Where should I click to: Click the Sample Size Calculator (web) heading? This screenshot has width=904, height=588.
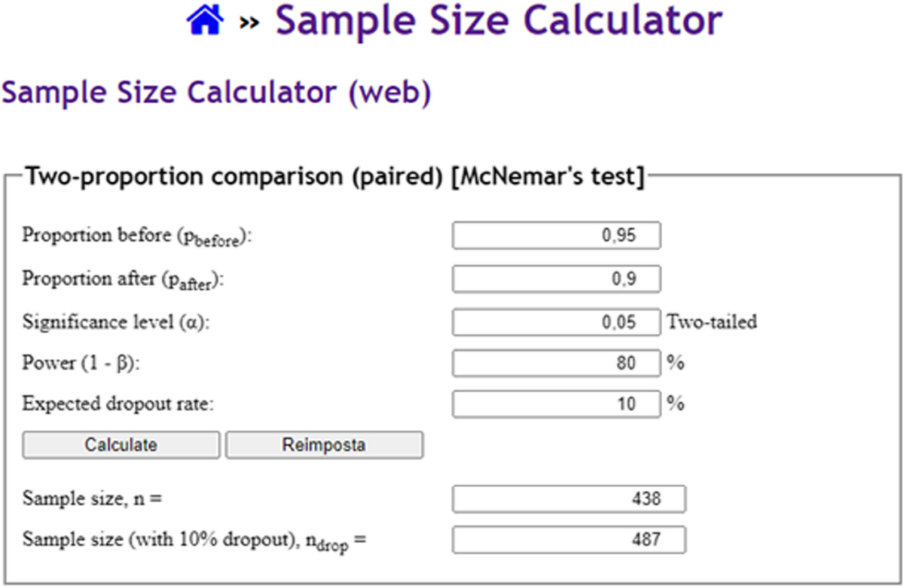(216, 93)
